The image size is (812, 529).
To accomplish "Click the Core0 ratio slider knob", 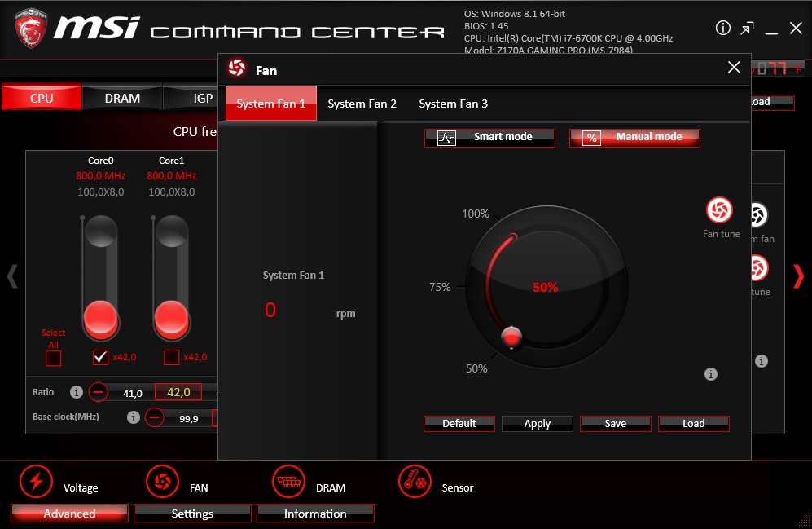I will (100, 318).
